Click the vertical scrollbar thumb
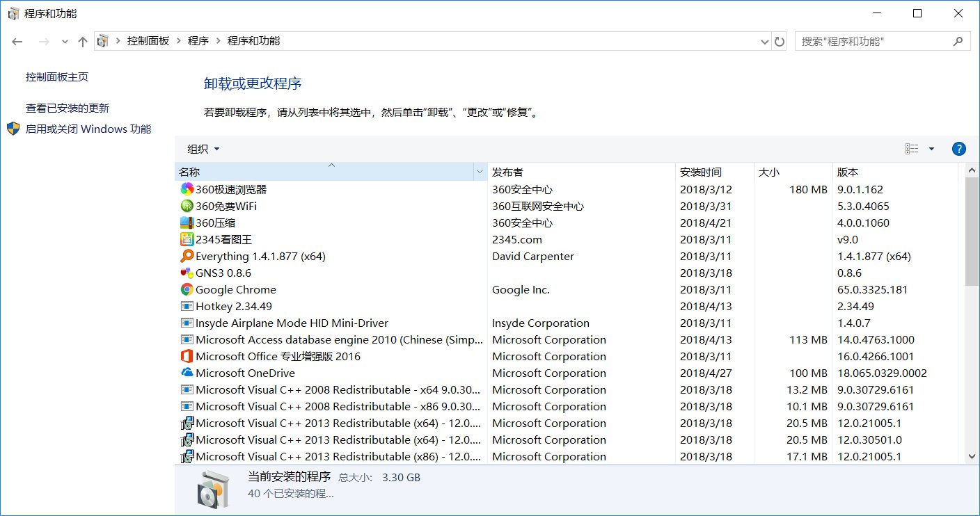Screen dimensions: 980x516 [972, 232]
